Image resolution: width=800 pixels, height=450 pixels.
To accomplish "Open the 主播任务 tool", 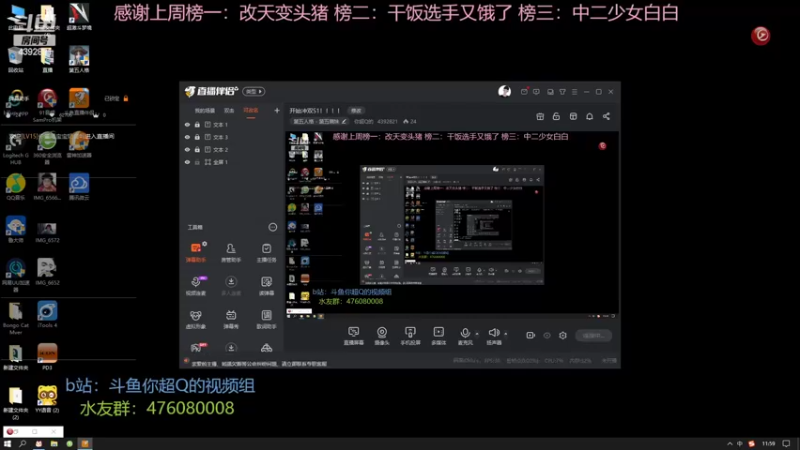I will (x=266, y=253).
